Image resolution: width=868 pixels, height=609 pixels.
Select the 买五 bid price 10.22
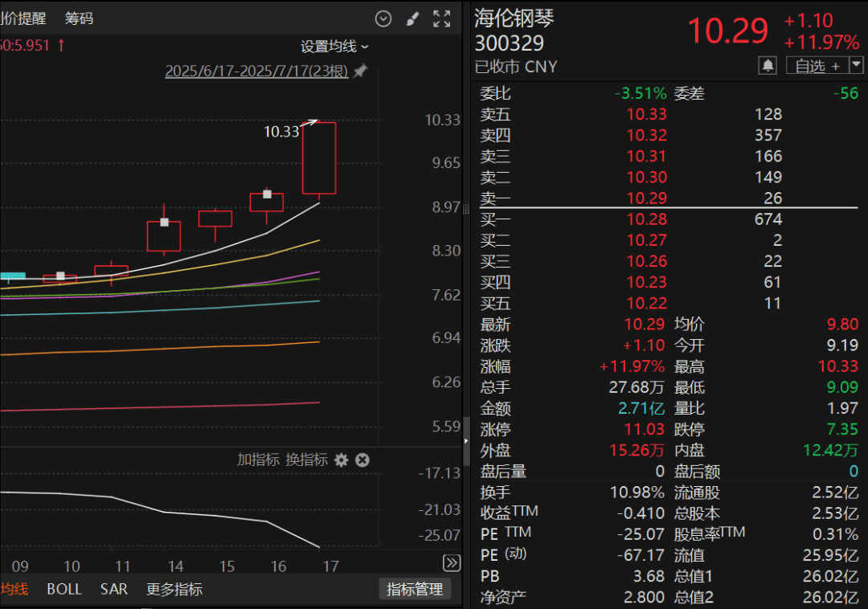(646, 303)
